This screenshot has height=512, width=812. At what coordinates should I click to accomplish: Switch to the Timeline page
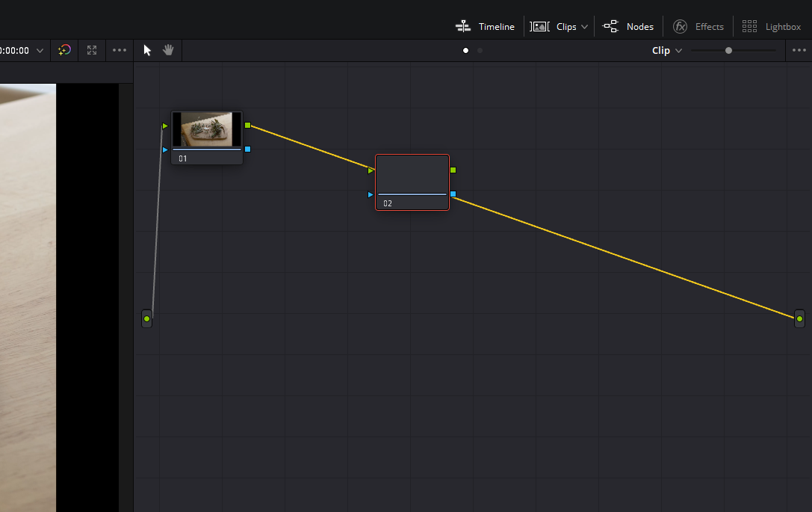(x=495, y=25)
